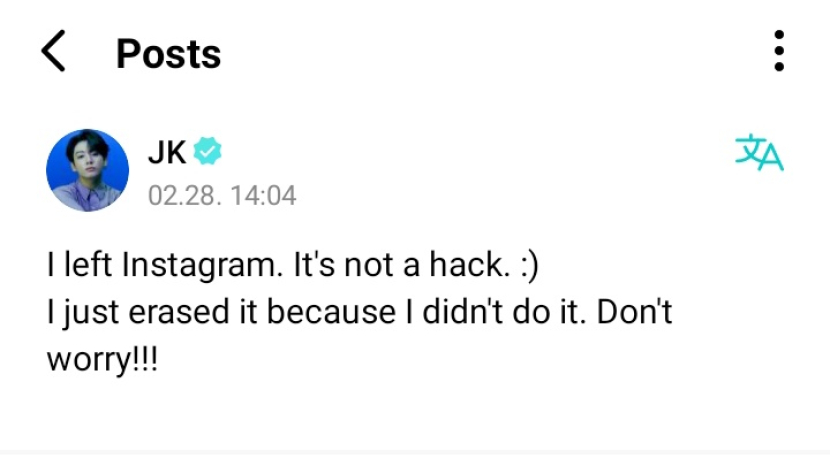Tap the JK username

click(167, 152)
